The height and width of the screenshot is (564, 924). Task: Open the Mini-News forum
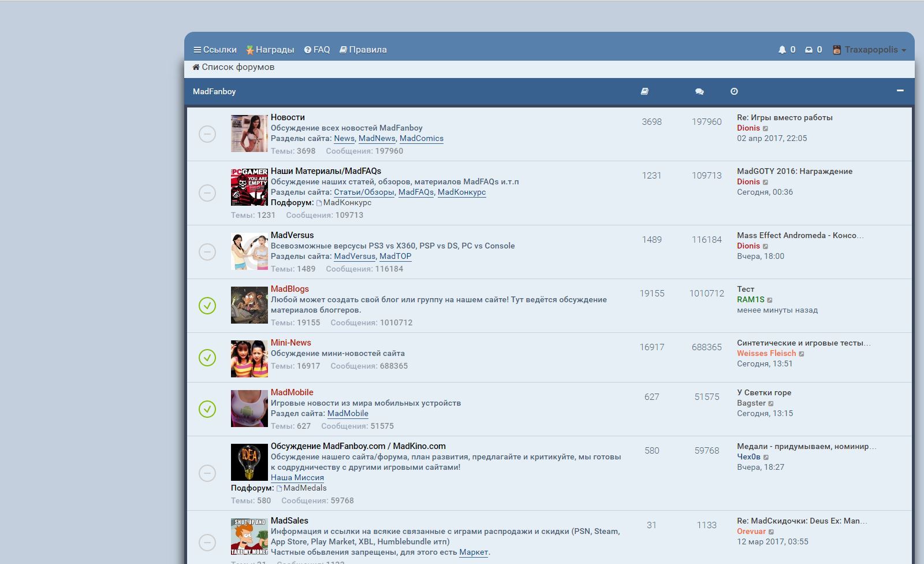point(291,343)
